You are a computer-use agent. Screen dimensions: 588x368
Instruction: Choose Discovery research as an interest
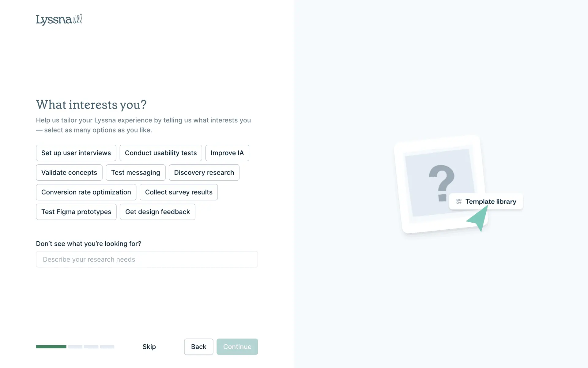(x=204, y=173)
